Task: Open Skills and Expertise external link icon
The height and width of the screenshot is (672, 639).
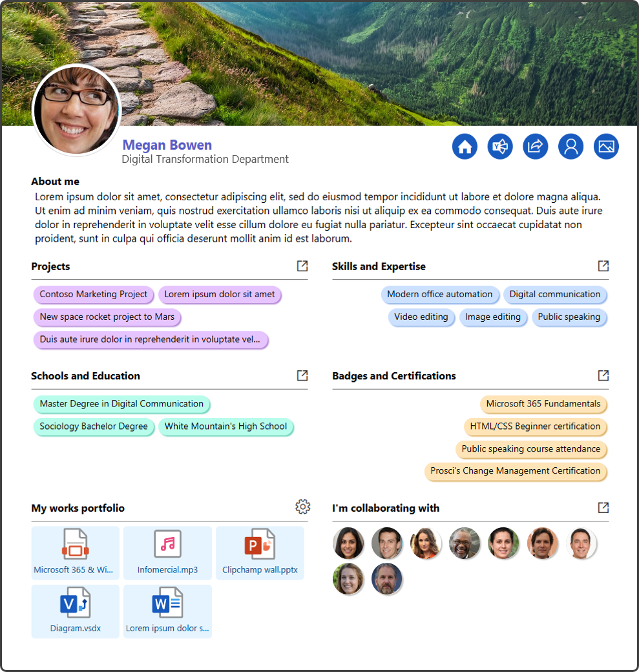Action: coord(603,266)
